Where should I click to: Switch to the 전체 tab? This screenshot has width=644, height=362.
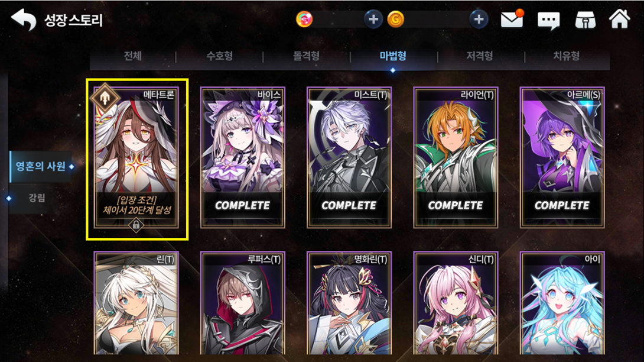(133, 56)
